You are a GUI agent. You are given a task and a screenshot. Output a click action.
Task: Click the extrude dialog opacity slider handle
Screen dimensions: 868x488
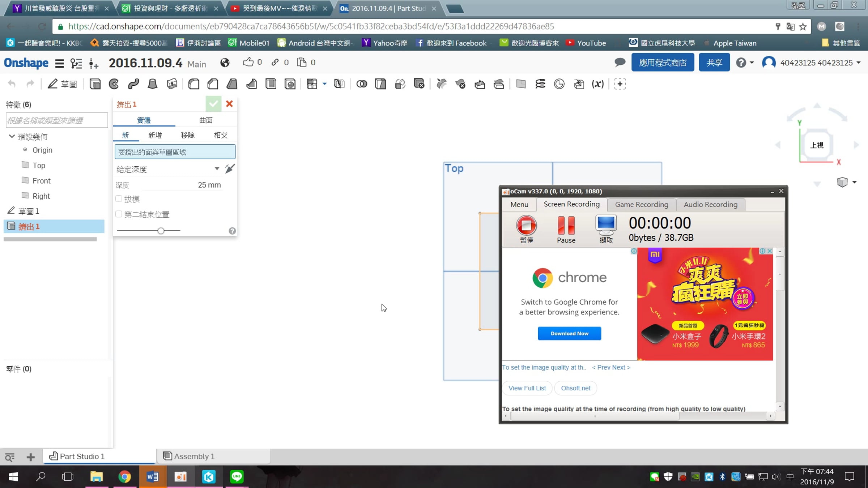(161, 231)
